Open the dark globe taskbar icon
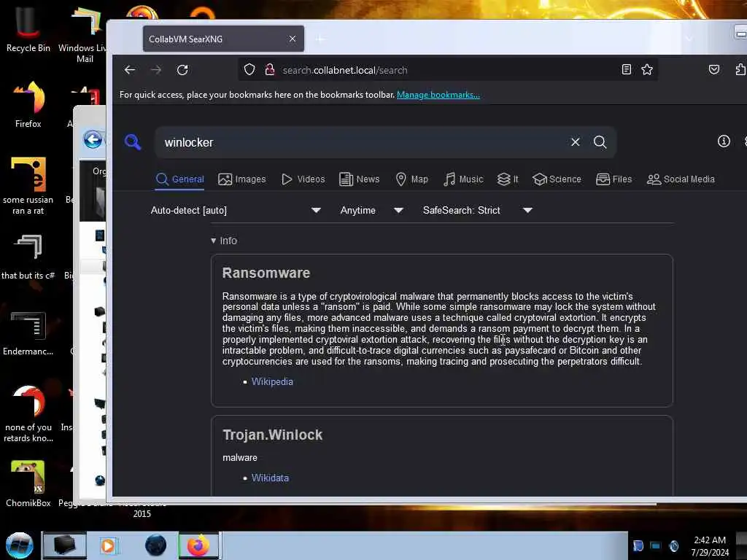747x560 pixels. pyautogui.click(x=155, y=545)
